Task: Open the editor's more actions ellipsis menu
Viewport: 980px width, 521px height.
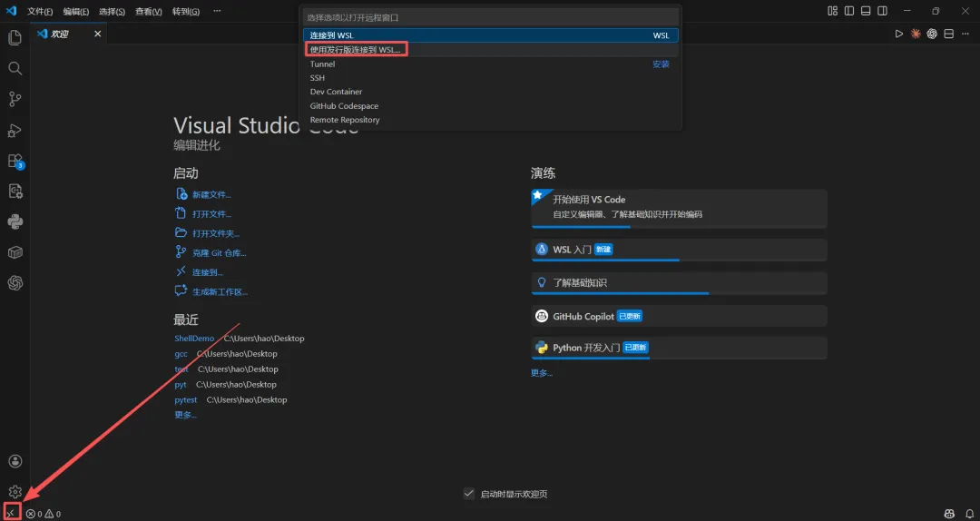Action: tap(966, 34)
